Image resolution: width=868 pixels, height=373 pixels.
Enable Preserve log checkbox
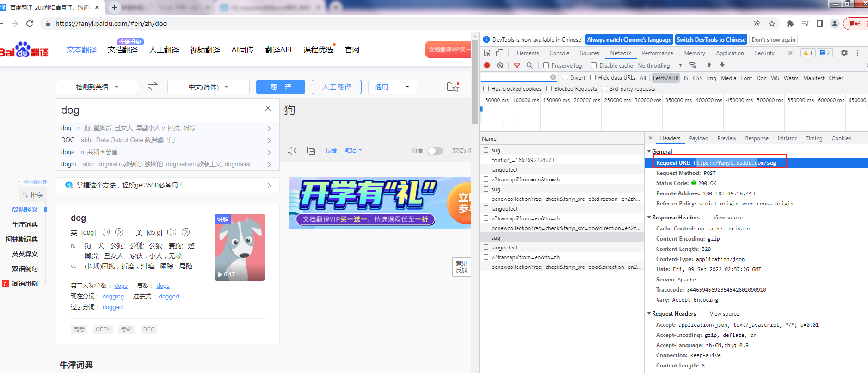[546, 65]
